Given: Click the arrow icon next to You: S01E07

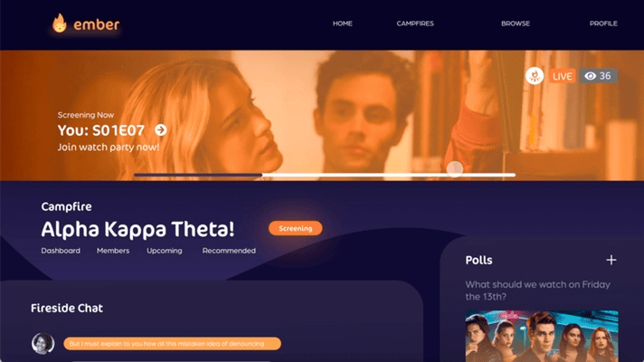Looking at the screenshot, I should [161, 130].
